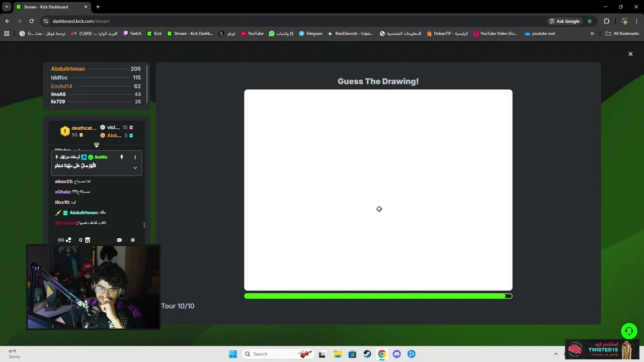Open browser extensions puzzle icon

(x=606, y=21)
